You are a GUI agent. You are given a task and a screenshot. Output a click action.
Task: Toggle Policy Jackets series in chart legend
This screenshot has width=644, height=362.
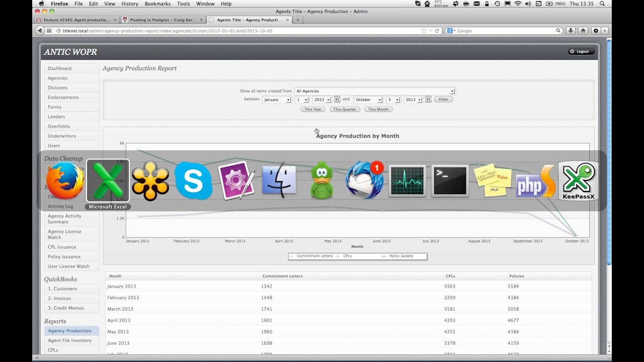click(397, 256)
